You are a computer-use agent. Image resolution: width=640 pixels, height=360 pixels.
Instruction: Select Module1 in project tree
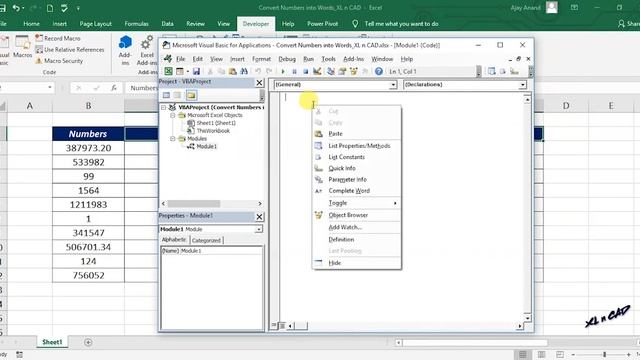[x=207, y=146]
